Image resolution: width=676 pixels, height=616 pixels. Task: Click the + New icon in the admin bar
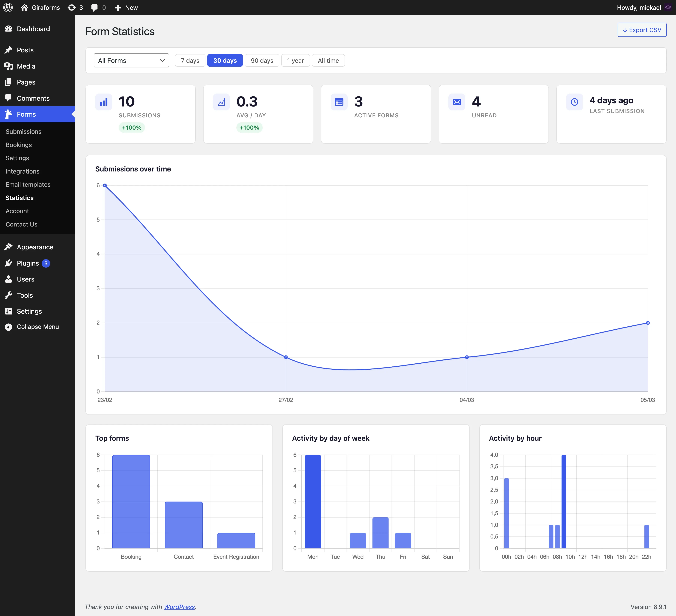coord(117,7)
